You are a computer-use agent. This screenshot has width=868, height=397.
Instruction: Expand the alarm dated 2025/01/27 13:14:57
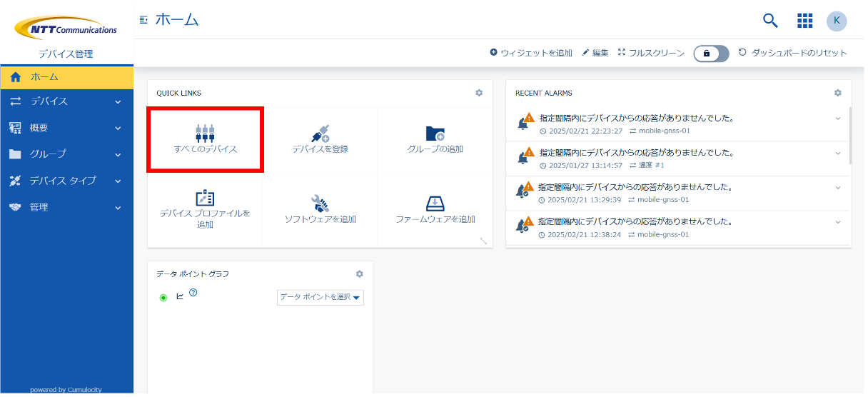pyautogui.click(x=838, y=153)
